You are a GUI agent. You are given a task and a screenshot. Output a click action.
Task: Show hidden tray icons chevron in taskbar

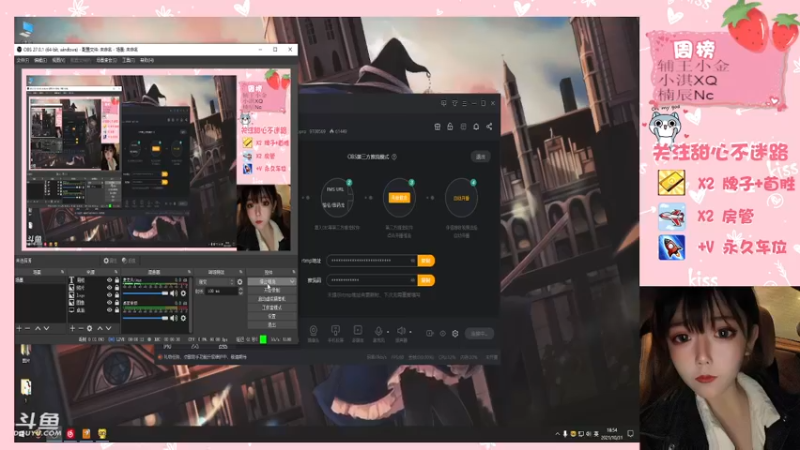557,434
